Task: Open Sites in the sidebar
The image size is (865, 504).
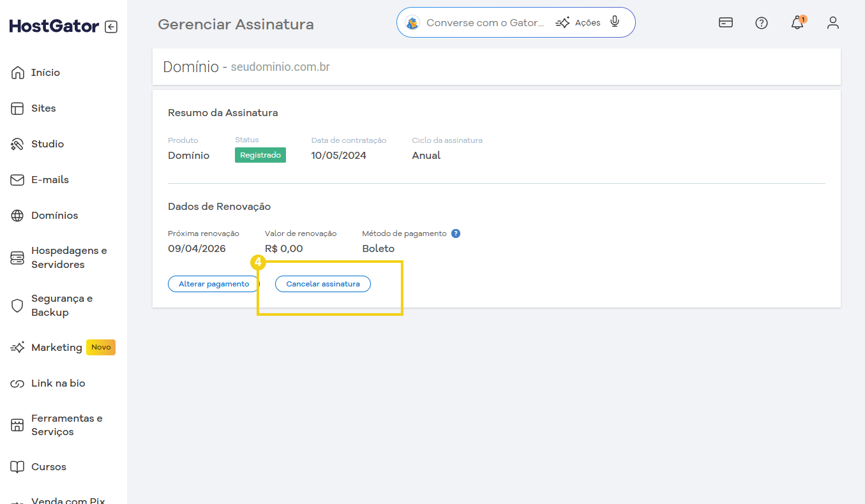Action: 43,108
